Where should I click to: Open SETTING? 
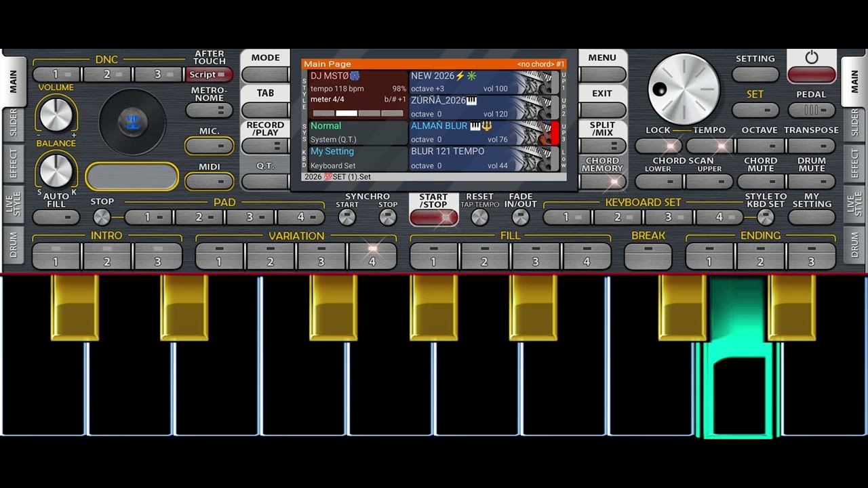[x=755, y=74]
